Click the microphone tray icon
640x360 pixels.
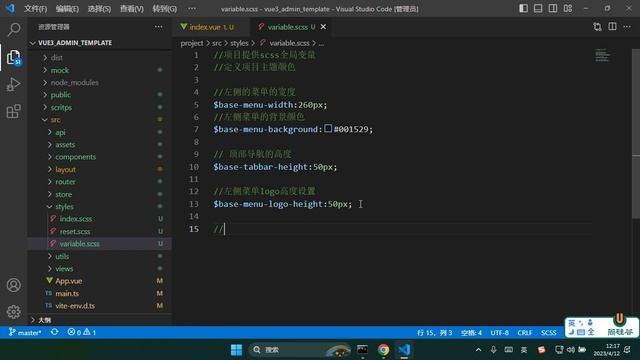(493, 350)
